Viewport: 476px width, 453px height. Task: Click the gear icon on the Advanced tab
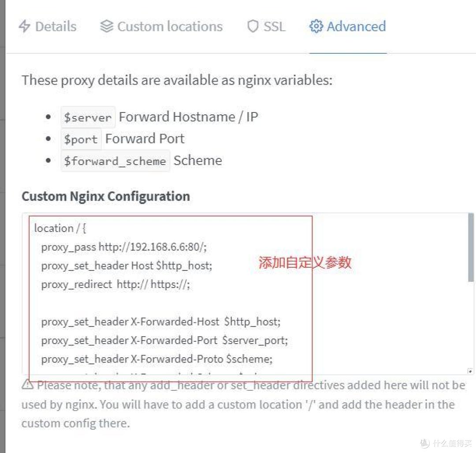click(x=316, y=26)
